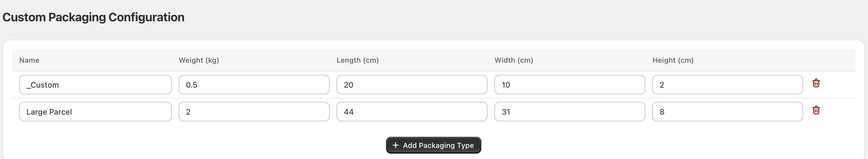Select the Large Parcel weight field showing 2
This screenshot has width=868, height=159.
tap(254, 112)
